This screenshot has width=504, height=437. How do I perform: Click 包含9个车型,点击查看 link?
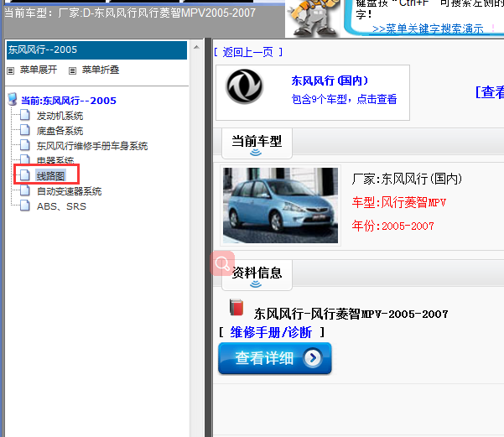(344, 99)
